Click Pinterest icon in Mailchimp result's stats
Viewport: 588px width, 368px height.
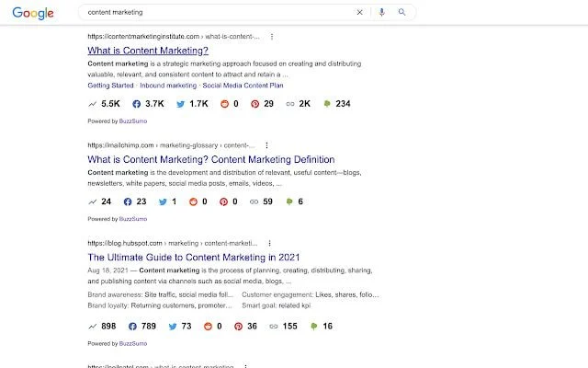click(223, 202)
